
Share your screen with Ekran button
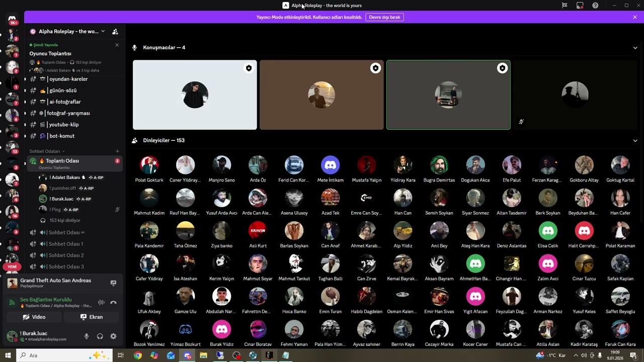click(x=91, y=317)
